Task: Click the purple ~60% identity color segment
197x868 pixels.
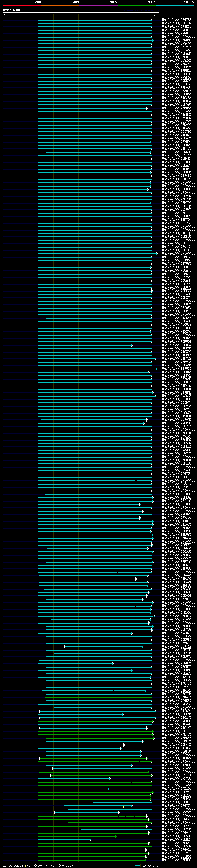Action: [99, 6]
